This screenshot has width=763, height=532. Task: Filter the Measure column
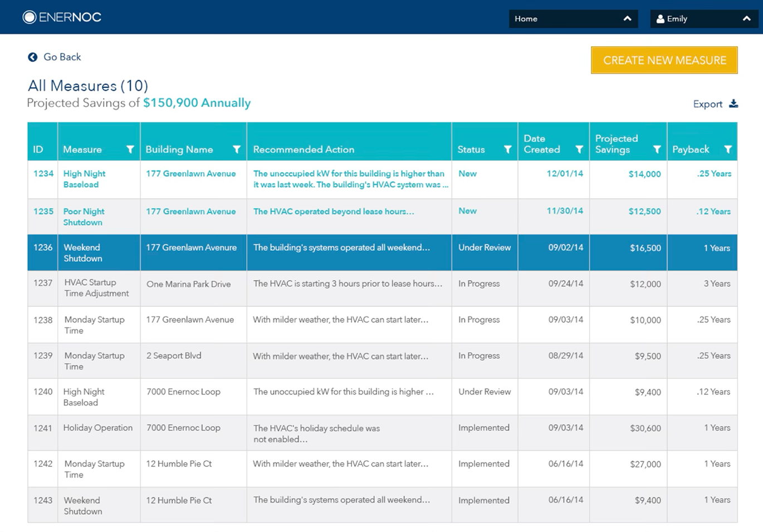point(130,149)
